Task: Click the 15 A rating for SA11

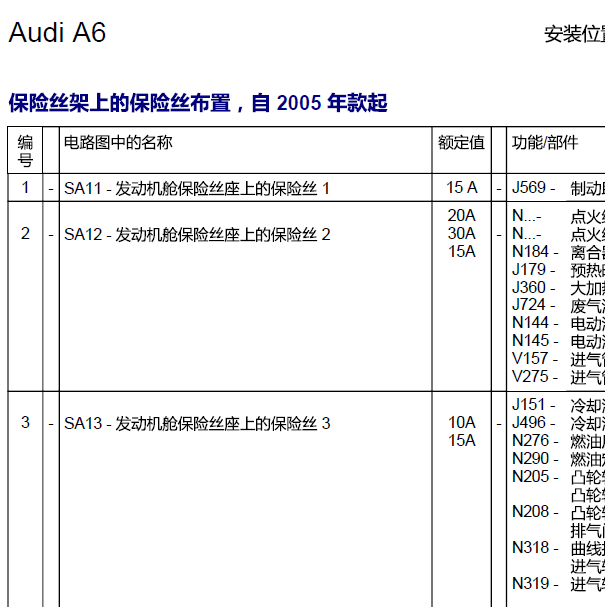Action: click(462, 188)
